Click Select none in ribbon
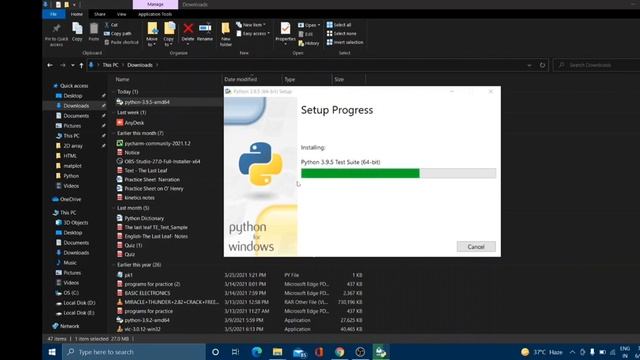 (x=341, y=33)
